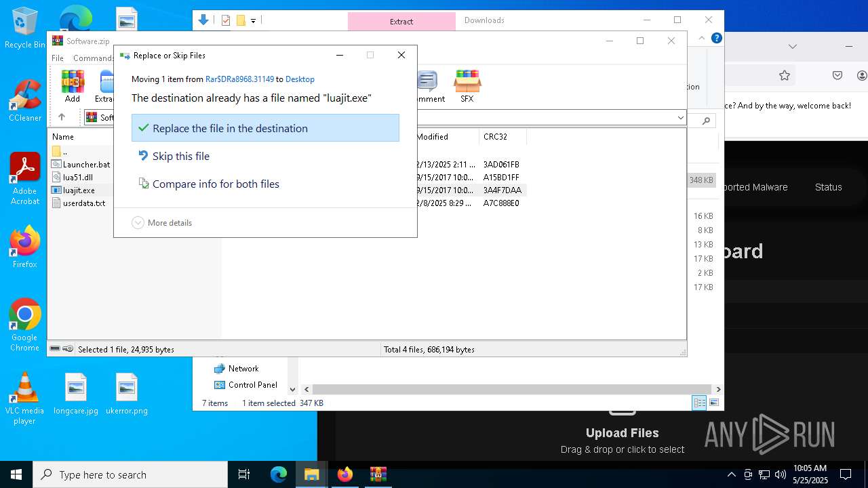868x488 pixels.
Task: Switch File Explorer to large icons view
Action: 713,403
